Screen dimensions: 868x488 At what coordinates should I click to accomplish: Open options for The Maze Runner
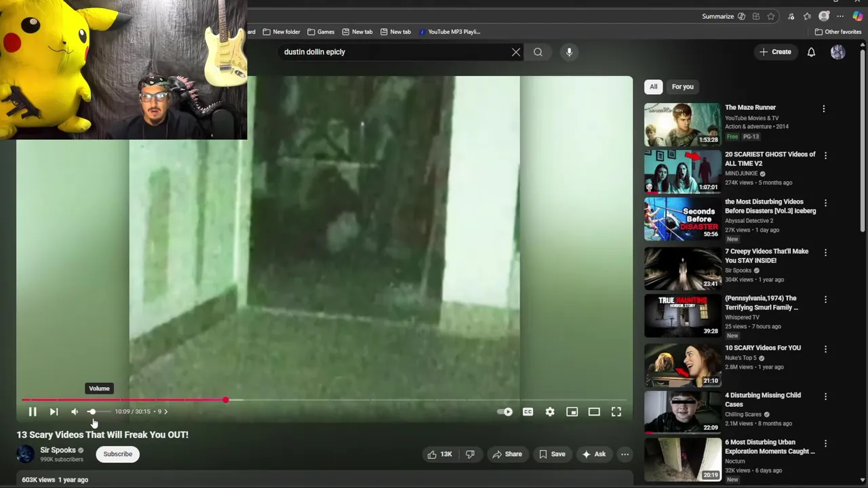coord(824,108)
